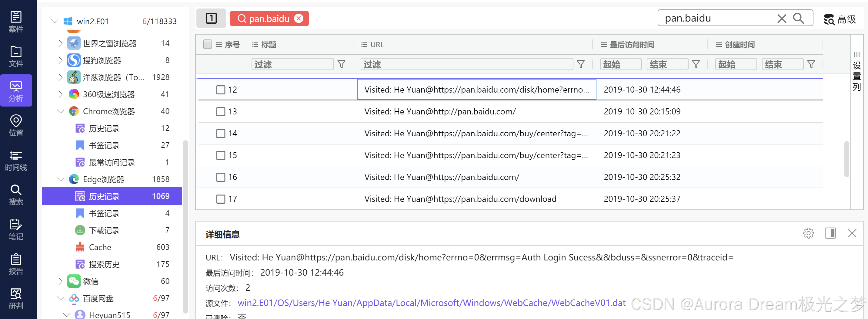868x319 pixels.
Task: Collapse the Chrome浏览器 node
Action: point(61,111)
